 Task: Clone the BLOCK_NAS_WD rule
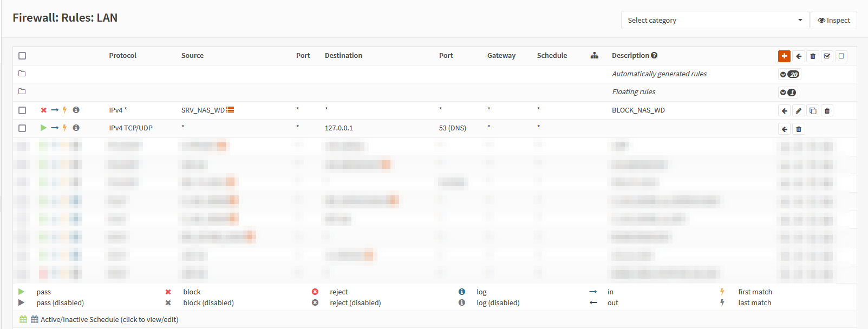pyautogui.click(x=813, y=111)
